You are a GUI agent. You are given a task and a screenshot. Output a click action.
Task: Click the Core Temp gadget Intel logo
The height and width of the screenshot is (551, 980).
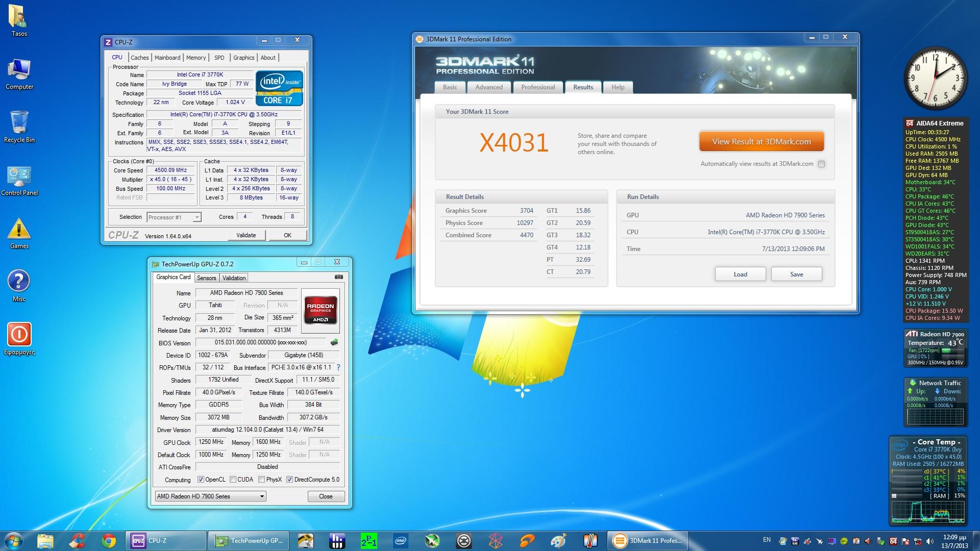[901, 444]
